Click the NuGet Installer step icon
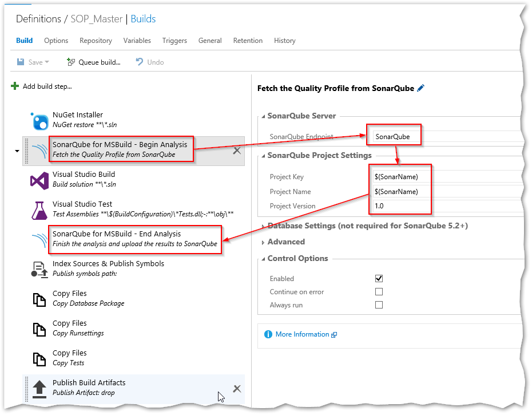The height and width of the screenshot is (415, 532). click(x=39, y=121)
